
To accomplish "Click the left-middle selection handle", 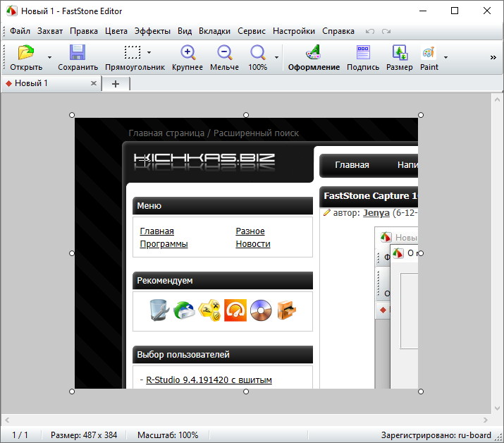I will (72, 253).
